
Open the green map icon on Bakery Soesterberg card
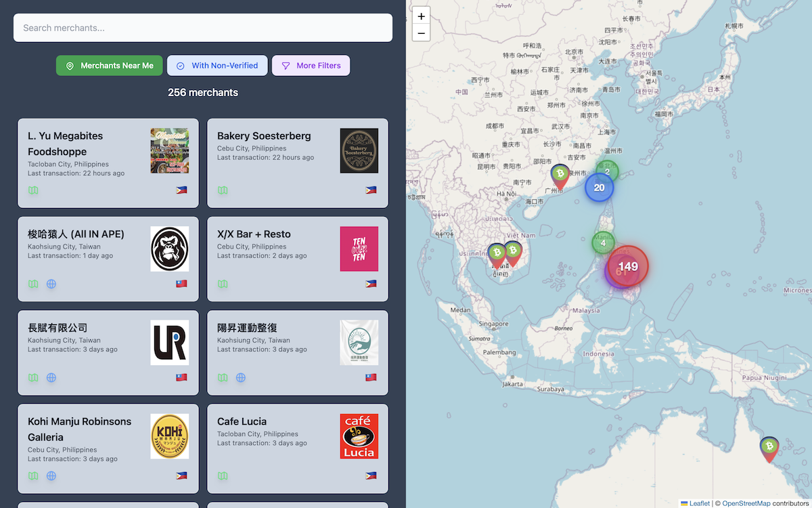coord(223,190)
